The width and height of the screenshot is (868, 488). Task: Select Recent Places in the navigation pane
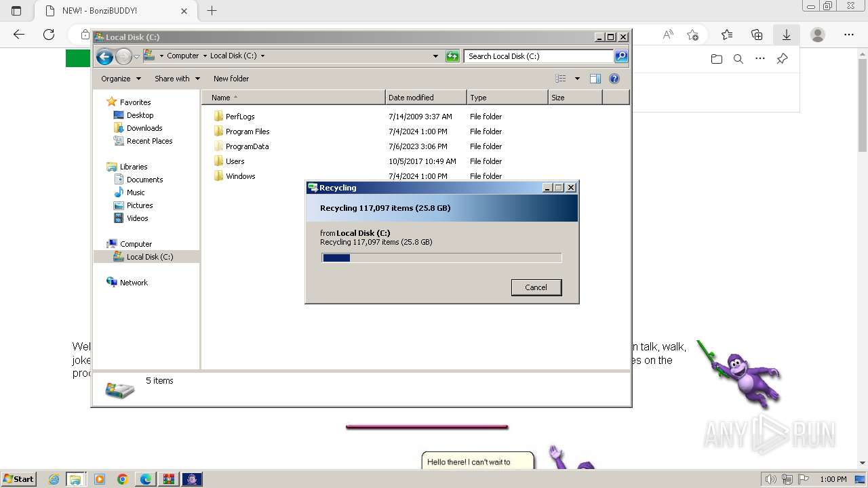point(149,141)
